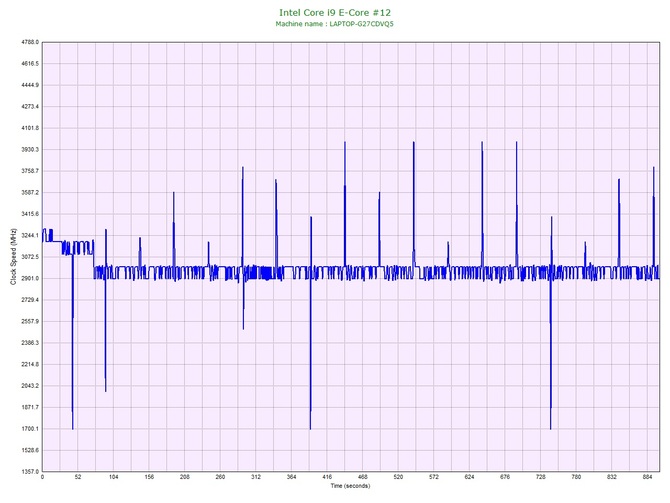The height and width of the screenshot is (503, 670).
Task: Click the x-axis tick label 728
Action: pos(541,477)
